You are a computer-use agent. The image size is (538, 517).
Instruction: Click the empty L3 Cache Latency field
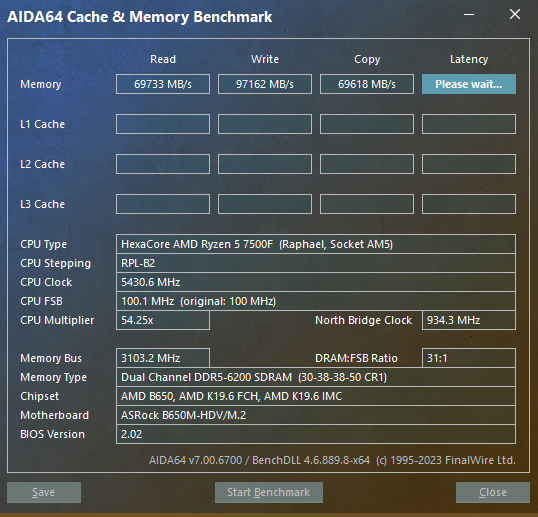coord(469,204)
